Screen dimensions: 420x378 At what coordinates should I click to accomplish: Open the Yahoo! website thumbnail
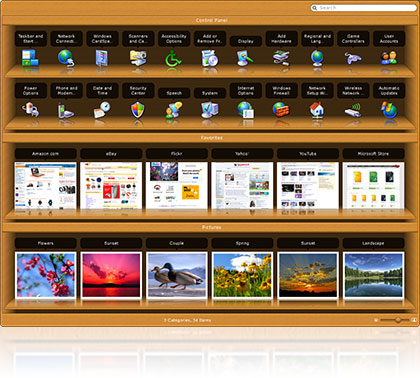(242, 186)
